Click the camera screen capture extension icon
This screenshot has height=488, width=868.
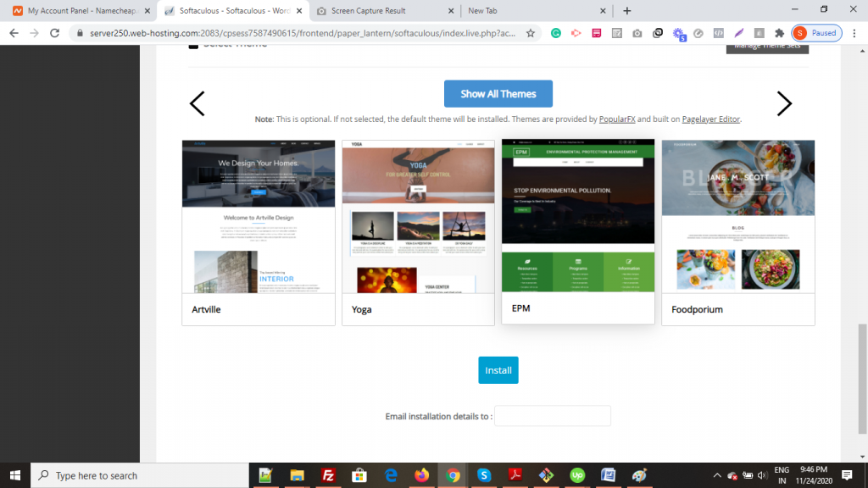637,32
